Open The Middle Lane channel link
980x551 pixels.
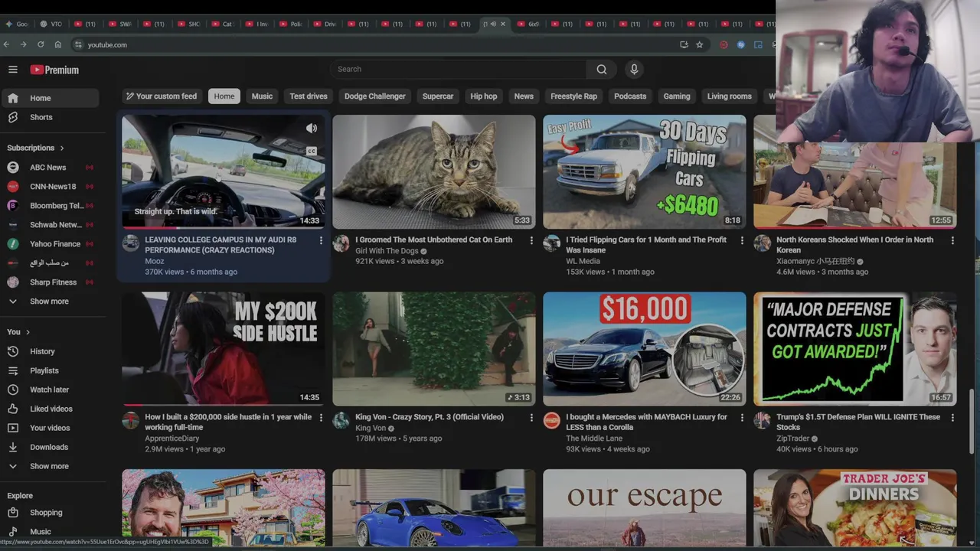(594, 439)
